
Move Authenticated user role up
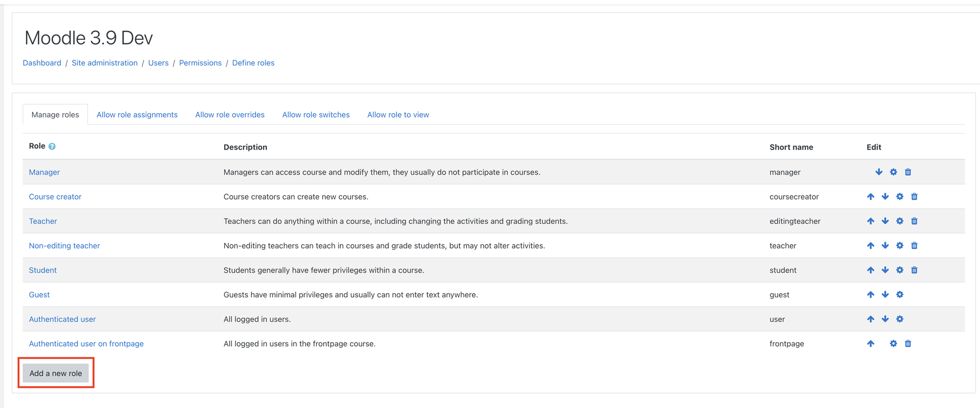(871, 319)
